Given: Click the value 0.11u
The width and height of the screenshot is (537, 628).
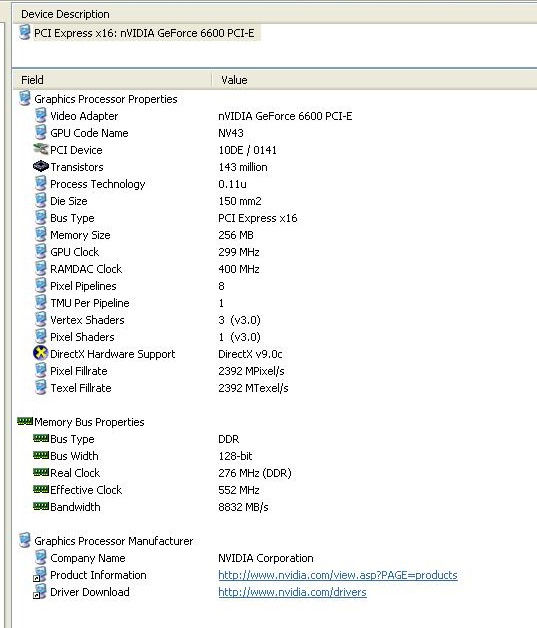Looking at the screenshot, I should tap(232, 184).
